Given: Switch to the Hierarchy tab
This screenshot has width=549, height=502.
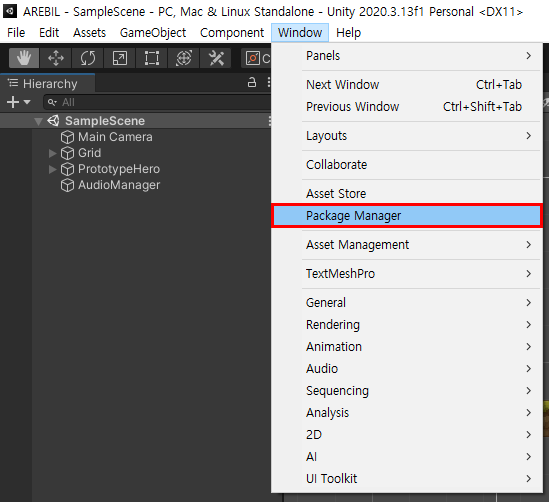Looking at the screenshot, I should tap(47, 84).
